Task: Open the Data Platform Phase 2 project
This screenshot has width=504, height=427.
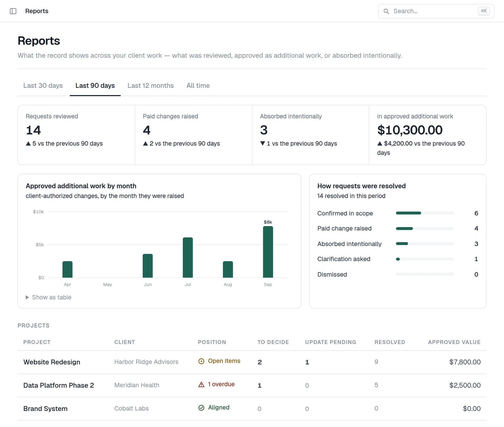Action: pos(59,385)
